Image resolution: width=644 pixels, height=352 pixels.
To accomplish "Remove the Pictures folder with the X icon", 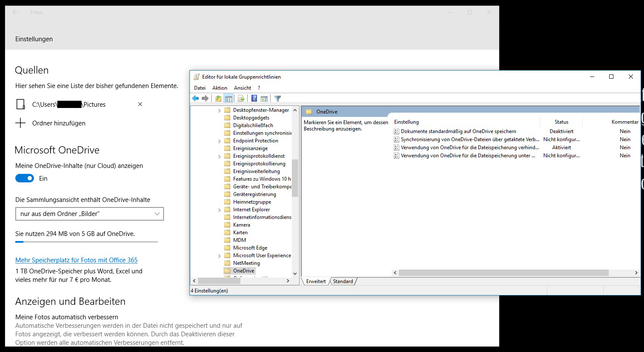I will 140,104.
